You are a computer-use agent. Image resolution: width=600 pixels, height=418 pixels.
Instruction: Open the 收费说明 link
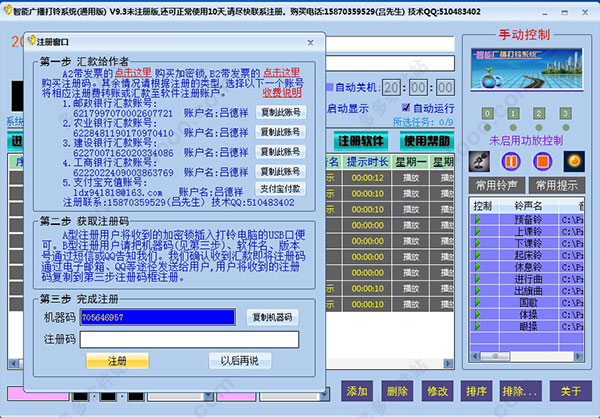(x=282, y=93)
